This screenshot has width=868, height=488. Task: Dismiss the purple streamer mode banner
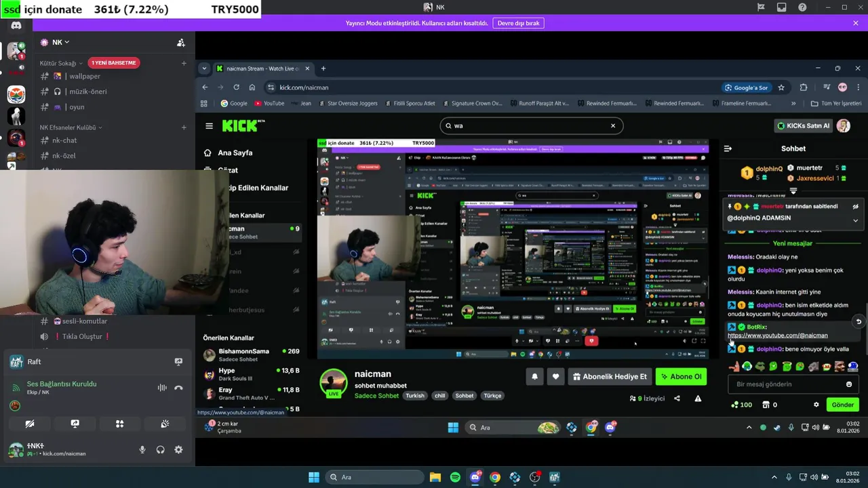pyautogui.click(x=855, y=23)
